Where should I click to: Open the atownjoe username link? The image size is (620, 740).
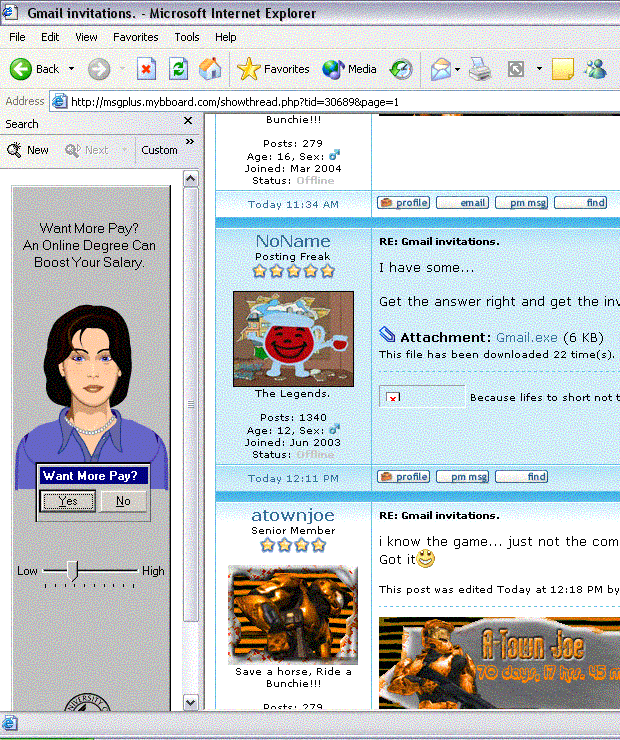[293, 515]
